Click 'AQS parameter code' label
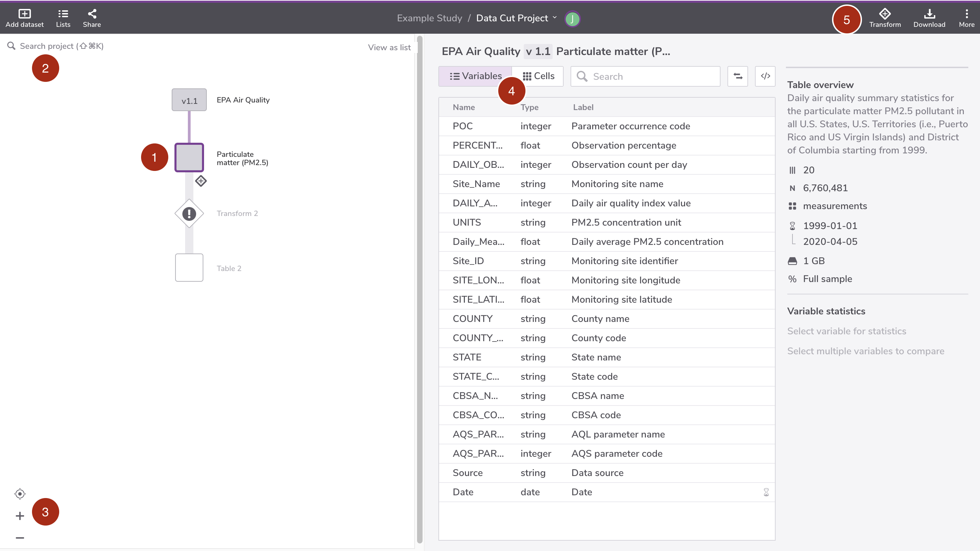 pyautogui.click(x=617, y=453)
